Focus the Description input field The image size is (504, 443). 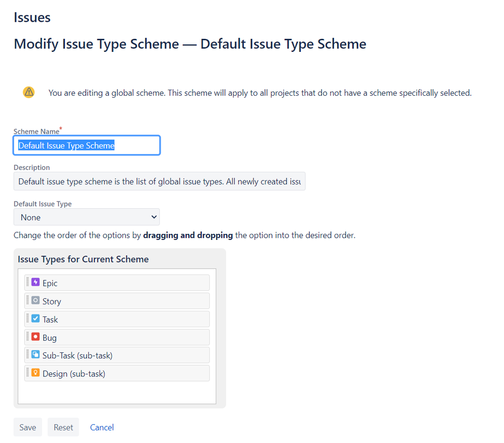point(159,181)
